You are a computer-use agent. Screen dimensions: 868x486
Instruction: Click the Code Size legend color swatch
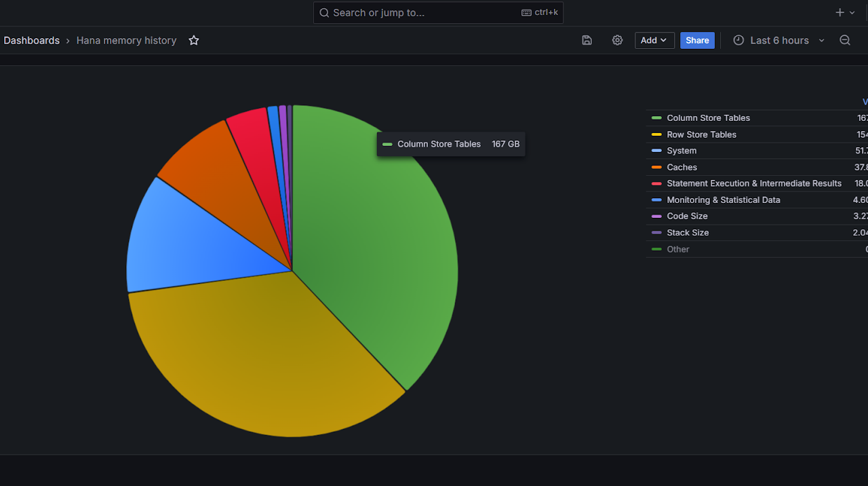656,217
